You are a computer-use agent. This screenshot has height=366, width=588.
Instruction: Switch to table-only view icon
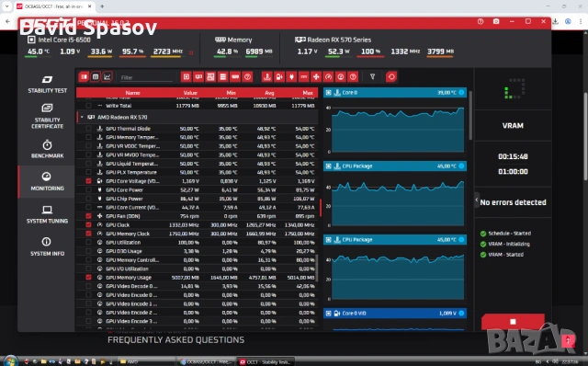[x=96, y=77]
